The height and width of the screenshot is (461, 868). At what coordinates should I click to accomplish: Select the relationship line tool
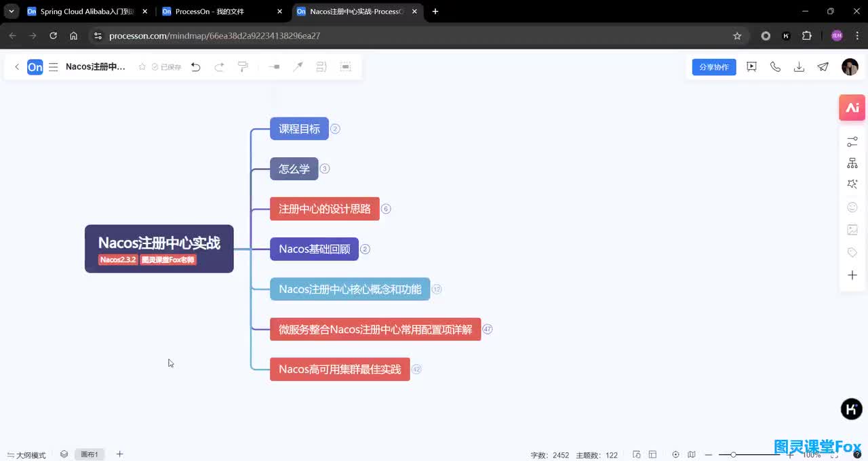click(x=298, y=67)
